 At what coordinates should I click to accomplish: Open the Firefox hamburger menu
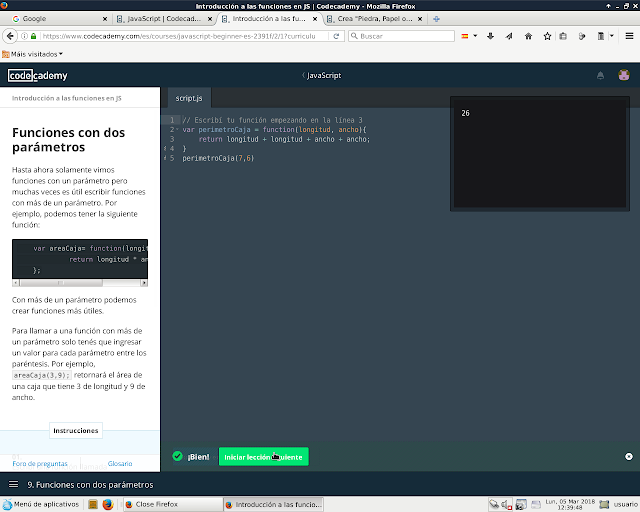[629, 36]
